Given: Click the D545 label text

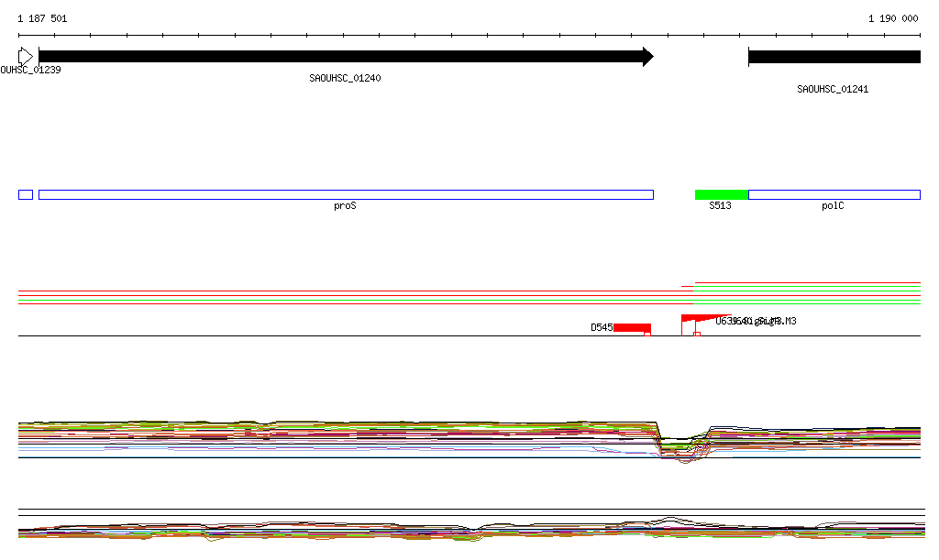Looking at the screenshot, I should (x=602, y=327).
